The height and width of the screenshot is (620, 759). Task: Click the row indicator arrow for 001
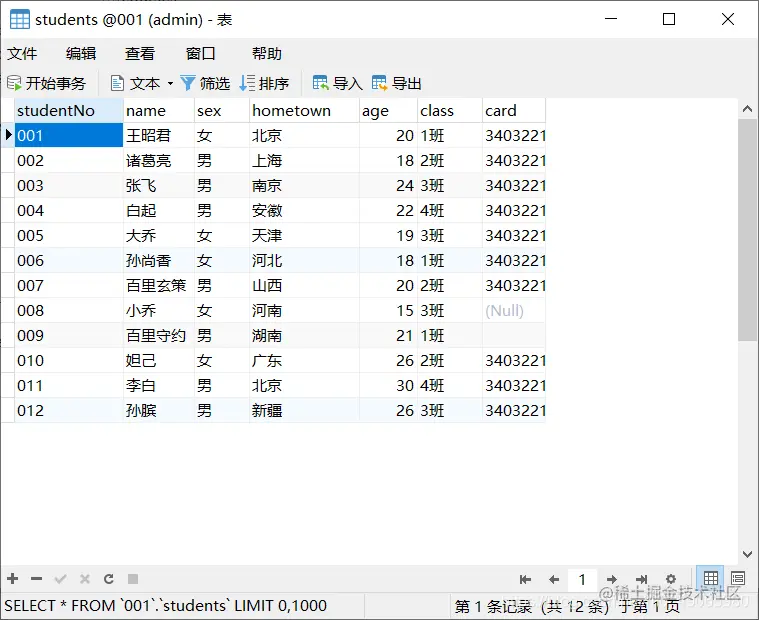[8, 135]
